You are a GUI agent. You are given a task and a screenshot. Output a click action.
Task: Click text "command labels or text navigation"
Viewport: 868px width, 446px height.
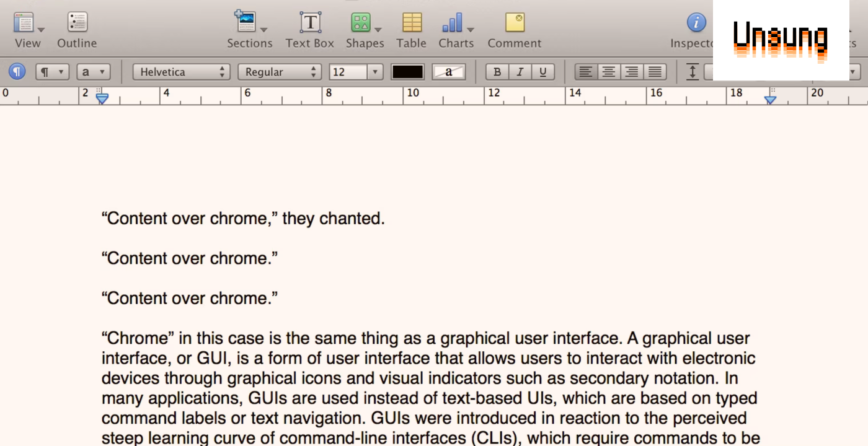tap(233, 418)
